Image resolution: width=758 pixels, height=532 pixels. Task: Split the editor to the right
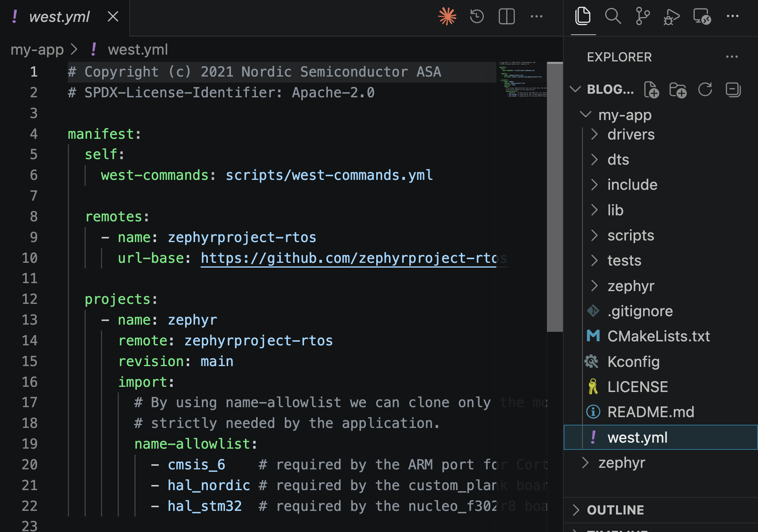507,16
